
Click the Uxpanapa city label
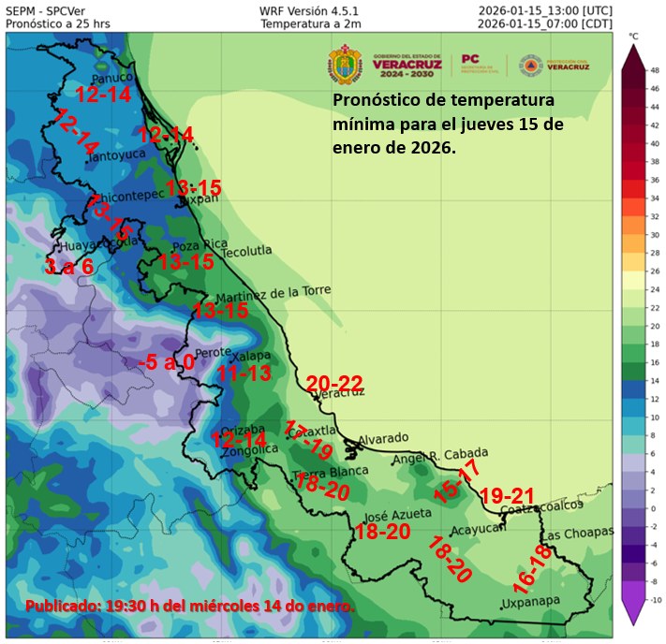tap(531, 602)
